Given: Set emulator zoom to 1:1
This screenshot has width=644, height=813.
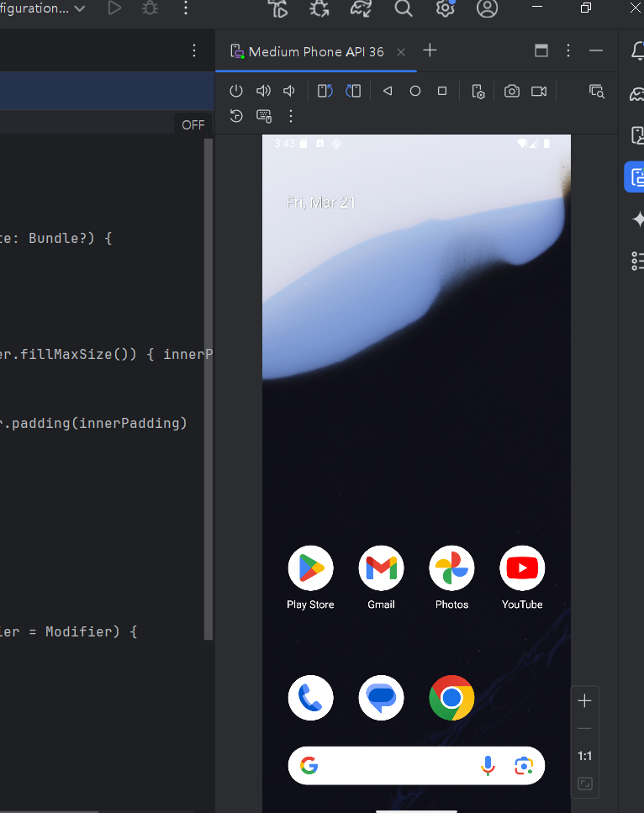Looking at the screenshot, I should (584, 756).
